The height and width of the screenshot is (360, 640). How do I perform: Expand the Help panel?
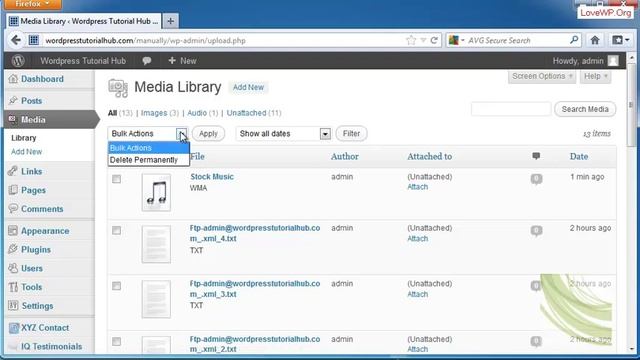[596, 76]
